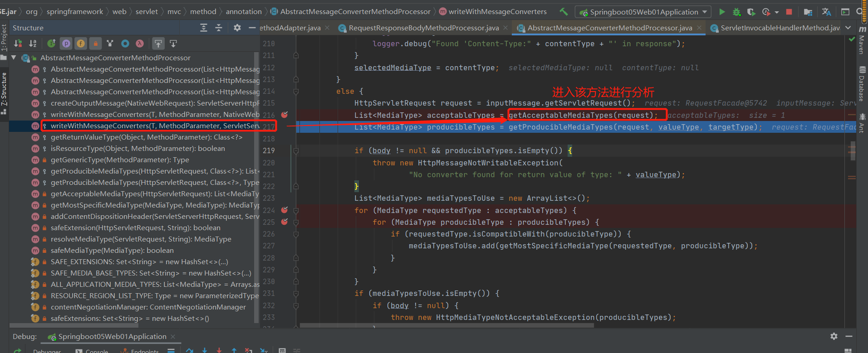Open the Ant tool window sidebar
868x353 pixels.
point(862,123)
